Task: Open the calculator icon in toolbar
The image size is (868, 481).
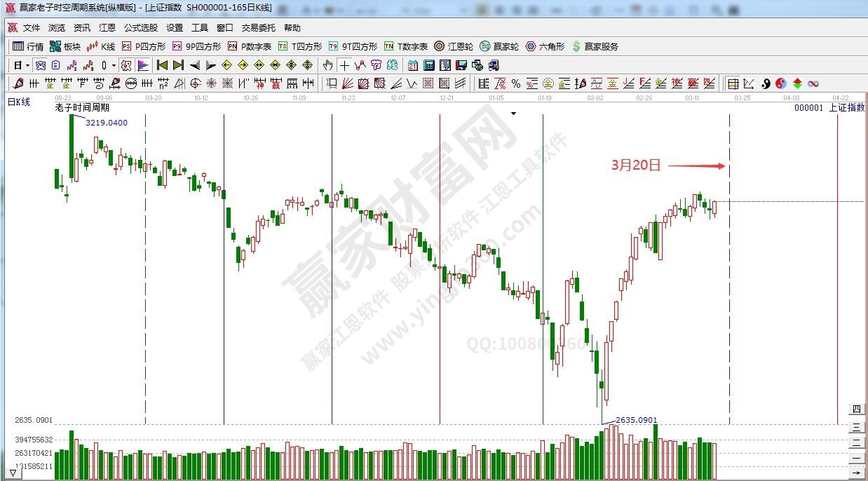Action: (x=429, y=65)
